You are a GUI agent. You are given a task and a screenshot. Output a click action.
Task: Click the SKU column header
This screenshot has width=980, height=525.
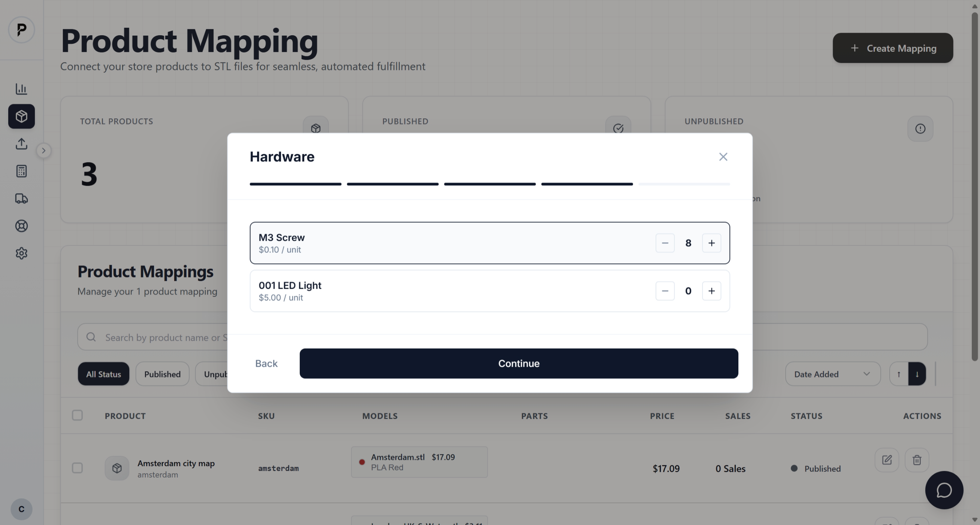[x=266, y=416]
